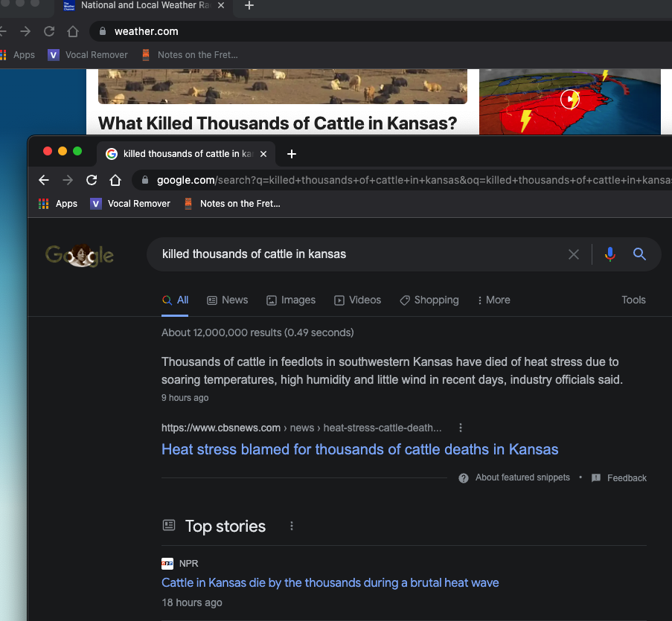Expand the More search categories menu

493,300
